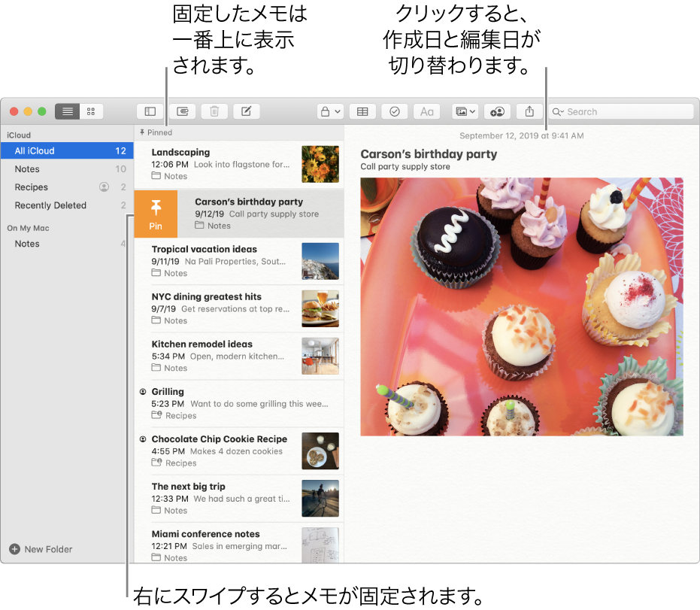Open The next big trip note
The width and height of the screenshot is (700, 610).
239,499
